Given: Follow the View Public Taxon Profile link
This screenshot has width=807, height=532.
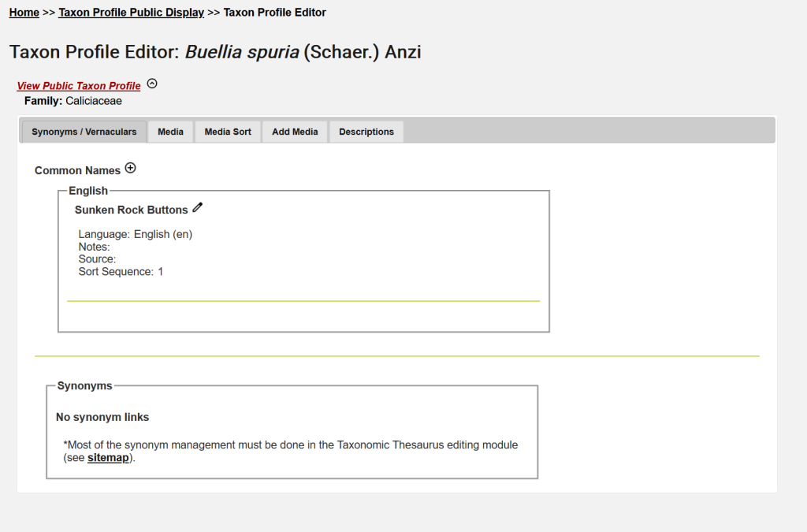Looking at the screenshot, I should coord(79,86).
